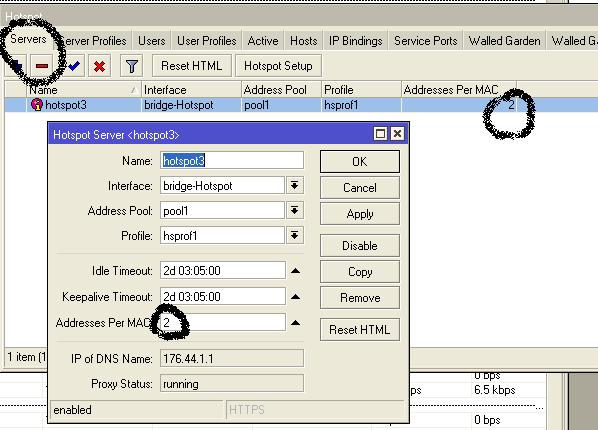Click the Hotspot Setup button
Image resolution: width=598 pixels, height=430 pixels.
(278, 66)
